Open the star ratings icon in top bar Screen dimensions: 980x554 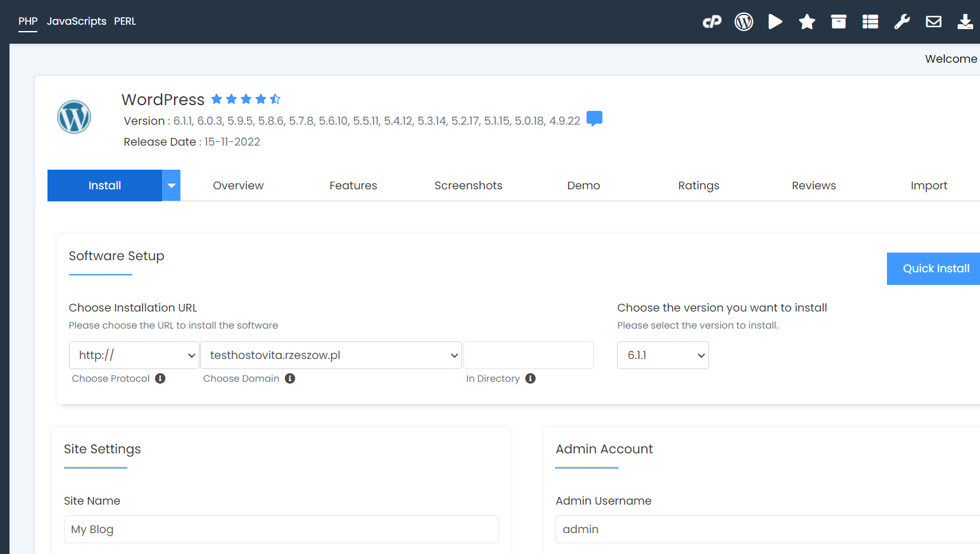click(807, 22)
